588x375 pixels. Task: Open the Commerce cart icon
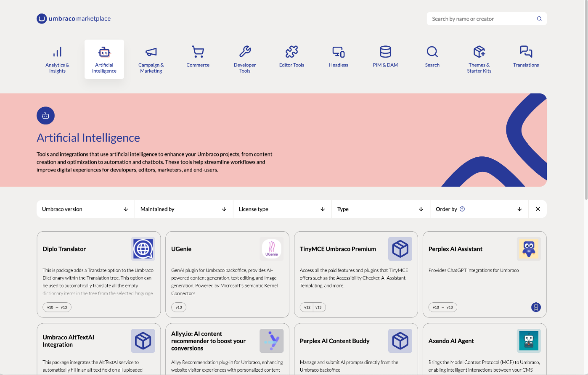(x=198, y=52)
